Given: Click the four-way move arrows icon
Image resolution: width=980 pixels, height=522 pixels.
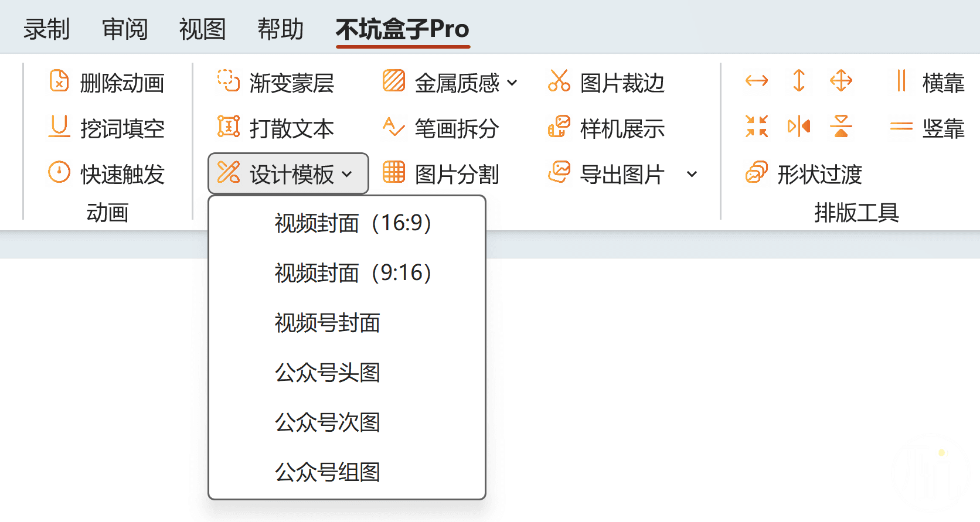Looking at the screenshot, I should pos(841,81).
